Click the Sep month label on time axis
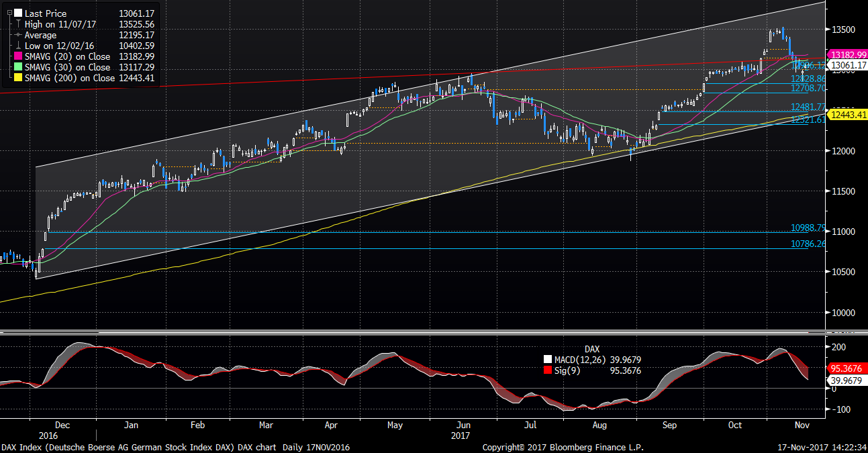The width and height of the screenshot is (868, 453). 669,425
